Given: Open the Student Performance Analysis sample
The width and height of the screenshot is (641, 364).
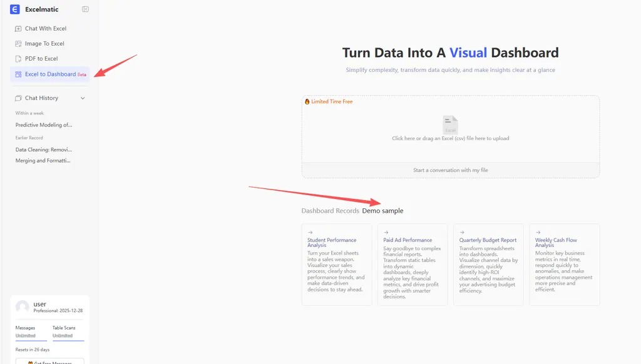Looking at the screenshot, I should pos(337,264).
